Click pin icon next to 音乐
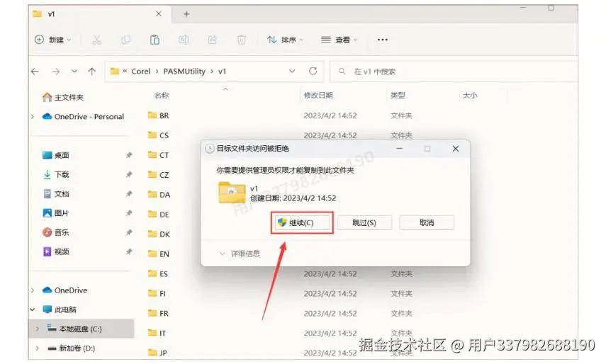 [129, 232]
